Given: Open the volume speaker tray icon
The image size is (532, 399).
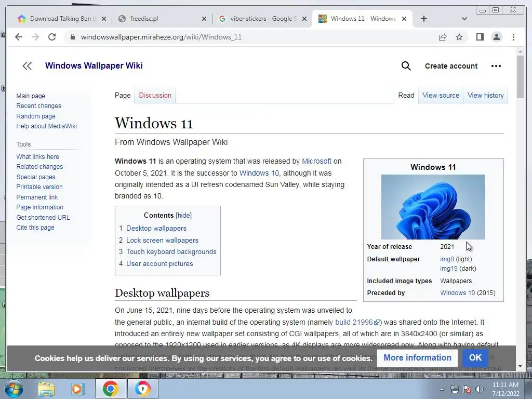Looking at the screenshot, I should (479, 389).
